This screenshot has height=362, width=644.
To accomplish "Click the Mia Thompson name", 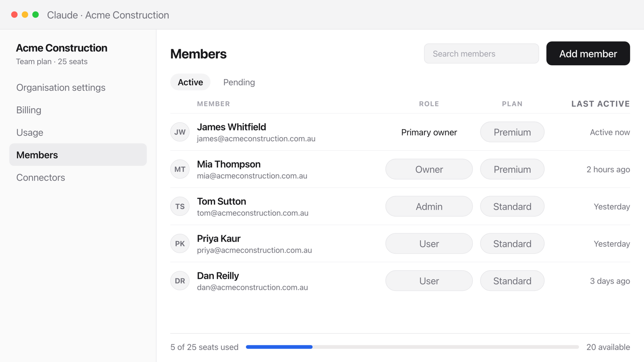I will tap(229, 164).
